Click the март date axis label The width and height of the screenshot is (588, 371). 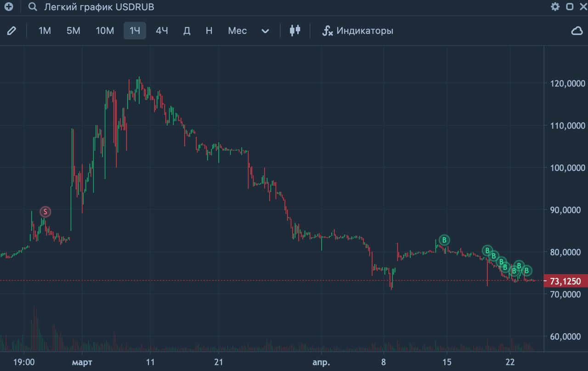82,362
